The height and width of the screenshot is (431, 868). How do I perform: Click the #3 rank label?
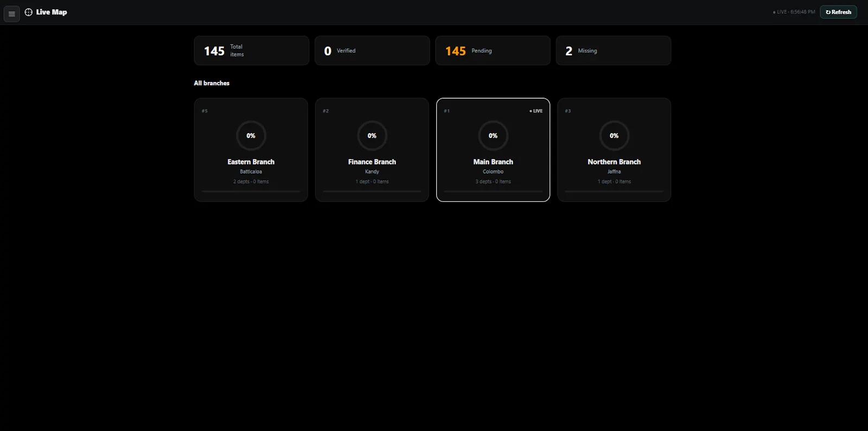[567, 111]
